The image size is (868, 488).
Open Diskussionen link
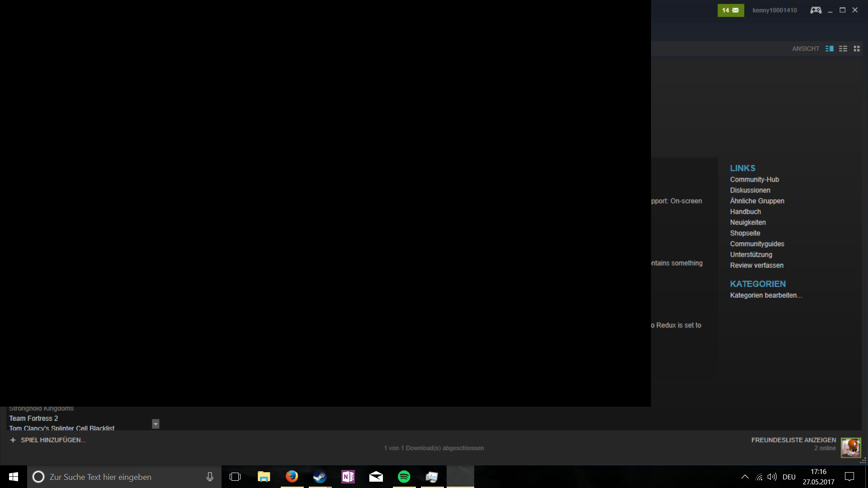(750, 190)
